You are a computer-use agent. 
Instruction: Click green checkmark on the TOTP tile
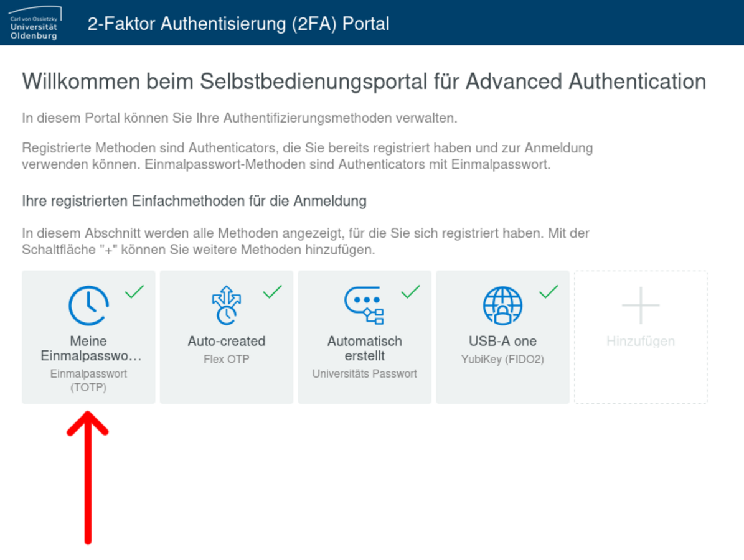(134, 291)
